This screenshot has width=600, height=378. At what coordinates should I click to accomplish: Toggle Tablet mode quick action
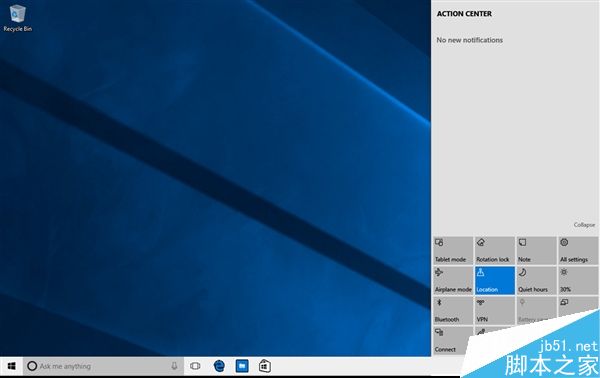click(453, 251)
